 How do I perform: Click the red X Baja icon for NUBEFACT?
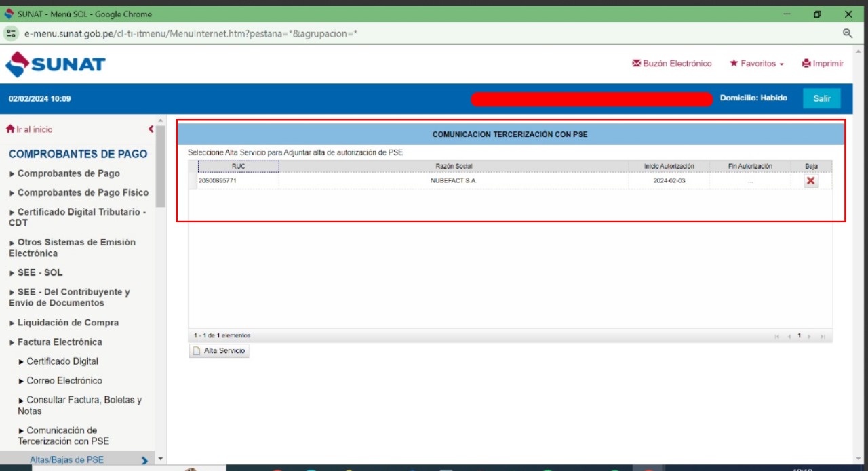pos(810,181)
